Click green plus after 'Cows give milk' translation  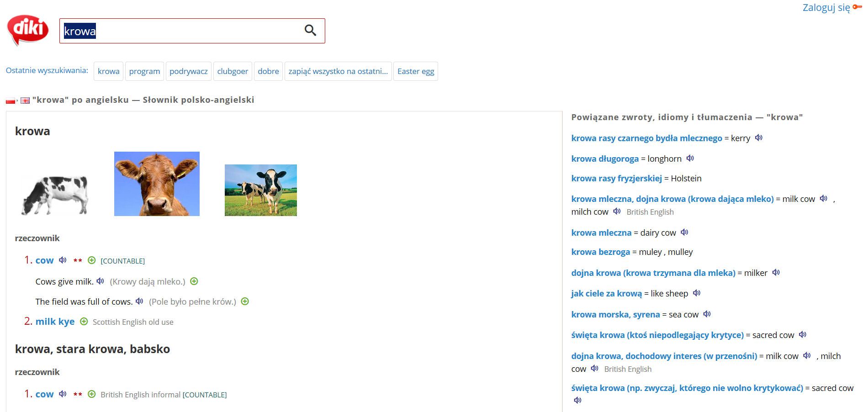[x=194, y=281]
